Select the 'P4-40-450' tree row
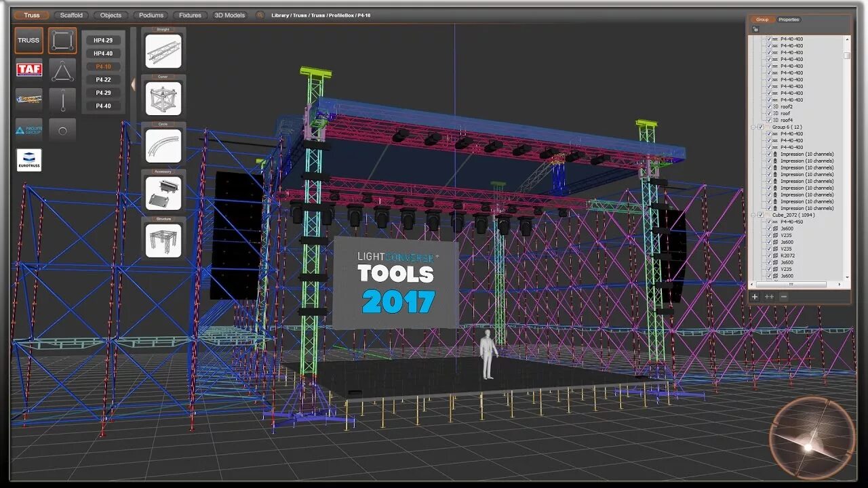The width and height of the screenshot is (868, 488). [x=791, y=222]
